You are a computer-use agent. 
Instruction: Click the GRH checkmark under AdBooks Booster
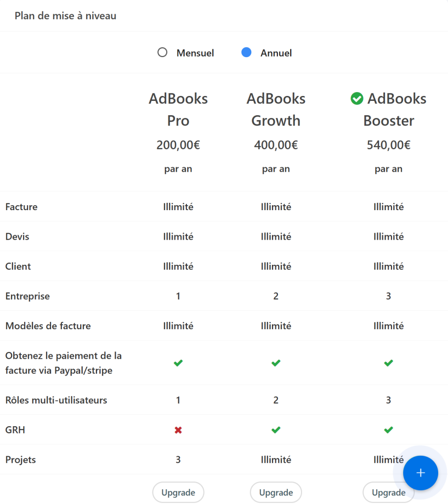(x=388, y=430)
